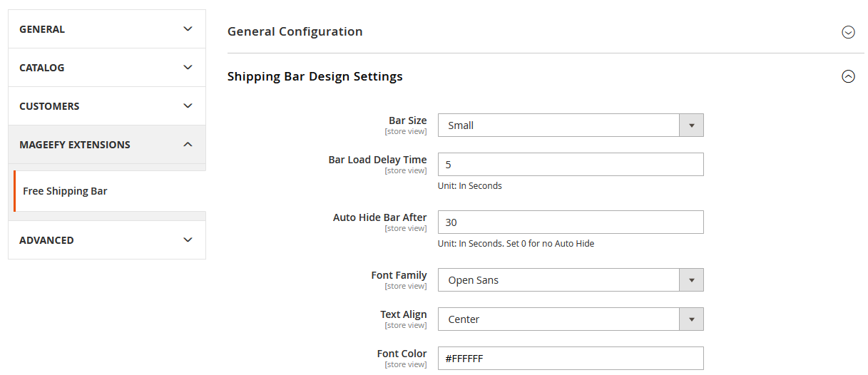Open the CATALOG configuration section label
Screen dimensions: 868x375
pos(42,68)
